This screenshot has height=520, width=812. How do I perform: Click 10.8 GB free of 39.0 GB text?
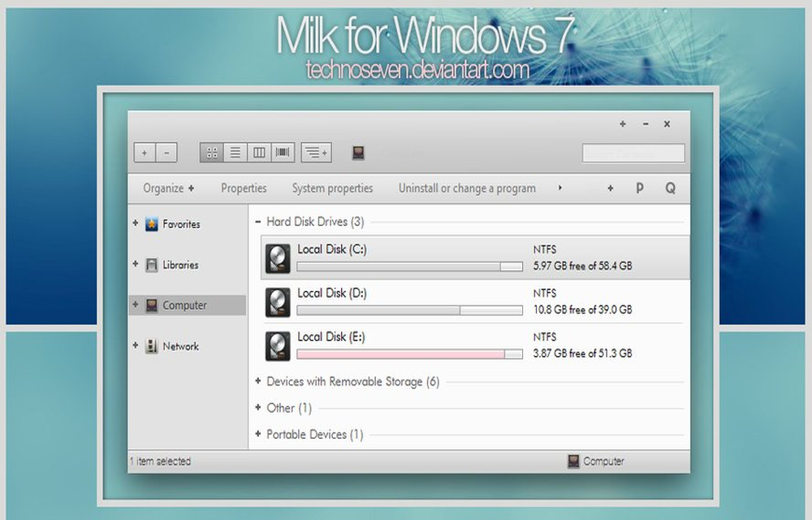pos(582,310)
